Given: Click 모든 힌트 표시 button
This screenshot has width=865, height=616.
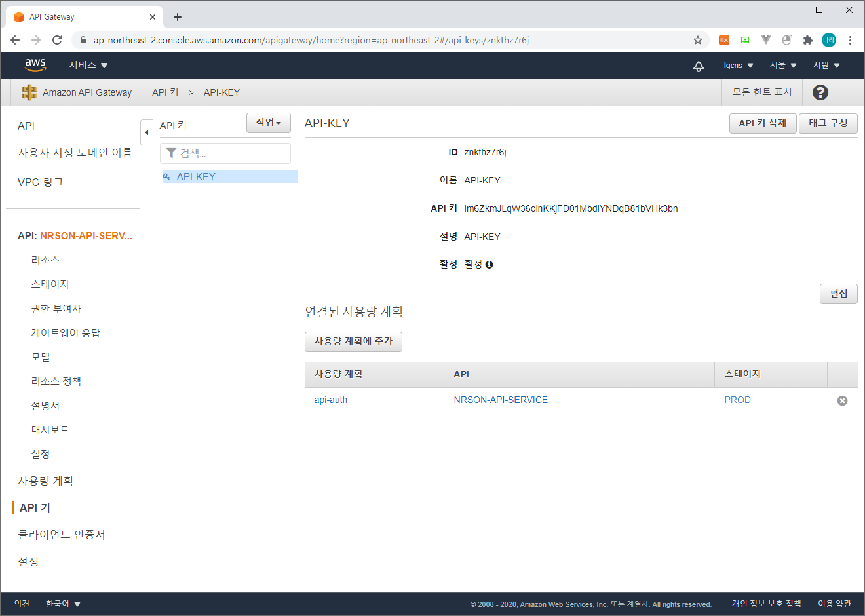Looking at the screenshot, I should (x=762, y=92).
